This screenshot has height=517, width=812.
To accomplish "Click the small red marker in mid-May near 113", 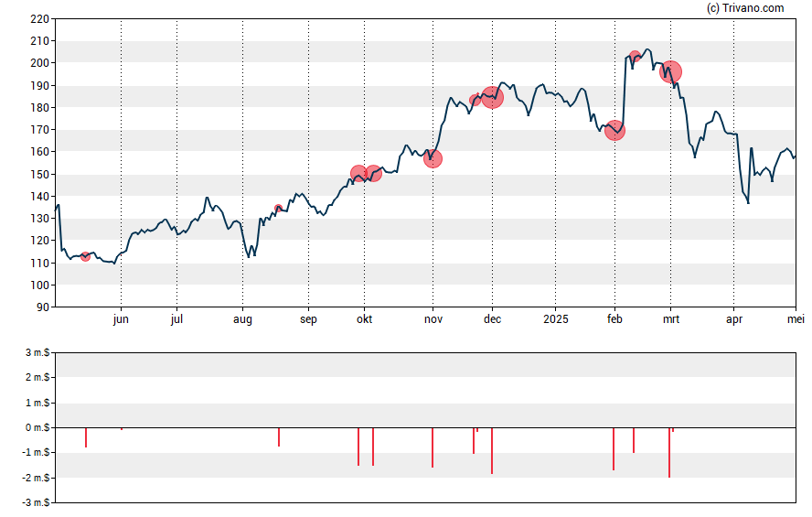I will coord(85,256).
